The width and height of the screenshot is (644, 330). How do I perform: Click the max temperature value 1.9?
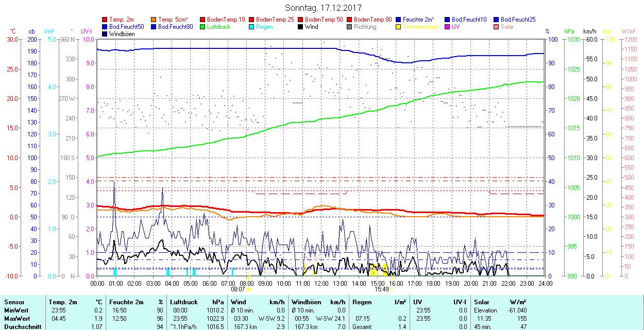tap(99, 319)
